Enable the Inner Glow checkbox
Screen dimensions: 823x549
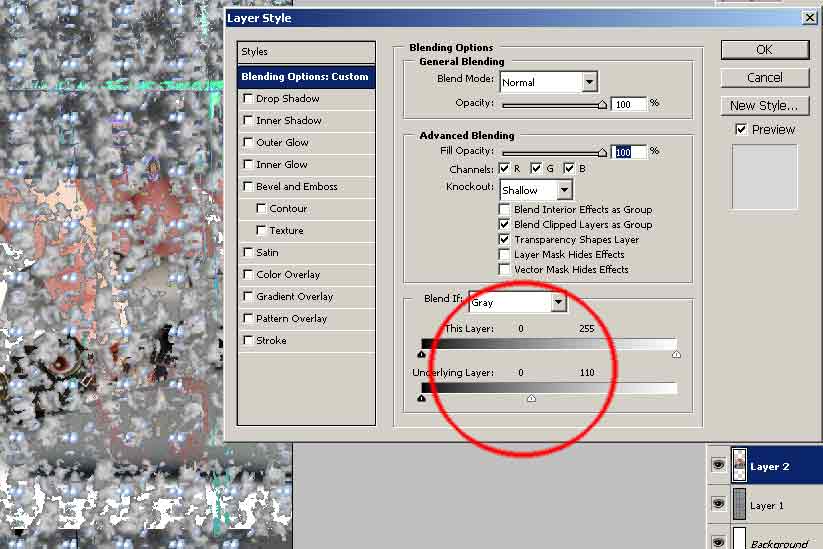(x=248, y=164)
